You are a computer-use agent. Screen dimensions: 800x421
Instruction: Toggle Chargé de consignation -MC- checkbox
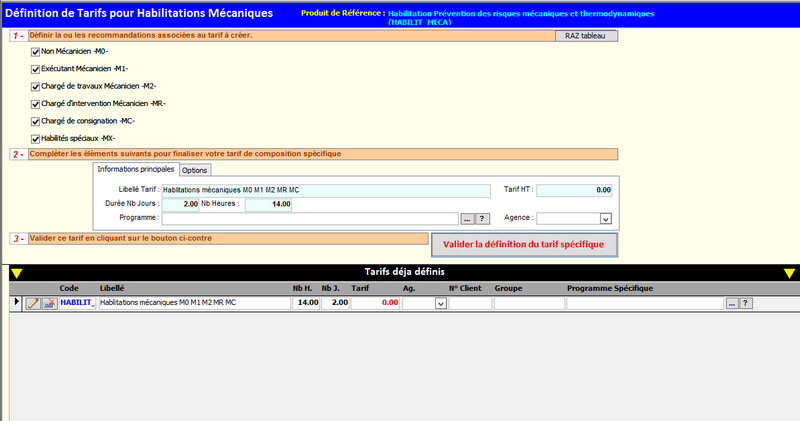click(x=35, y=120)
